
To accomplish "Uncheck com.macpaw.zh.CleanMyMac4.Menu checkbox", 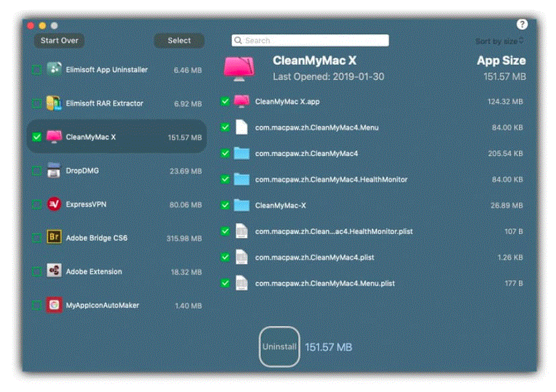I will (225, 127).
